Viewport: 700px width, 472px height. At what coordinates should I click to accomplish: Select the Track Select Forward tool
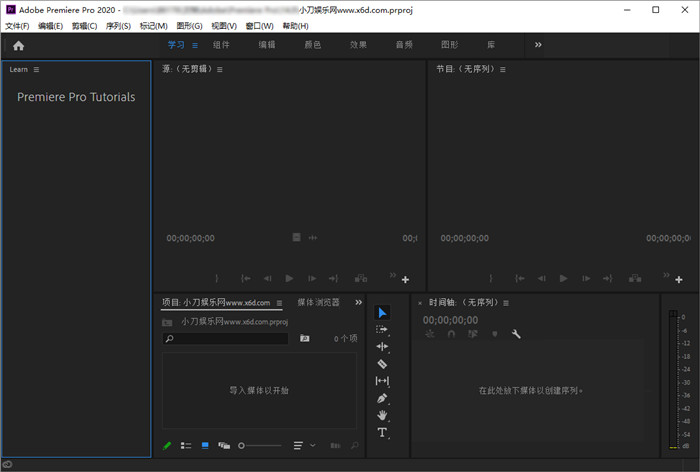click(382, 330)
